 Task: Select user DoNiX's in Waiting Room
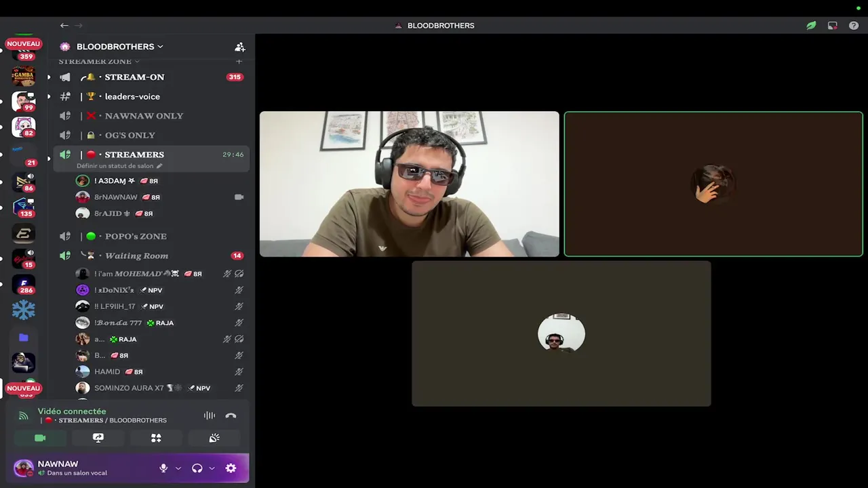(161, 290)
